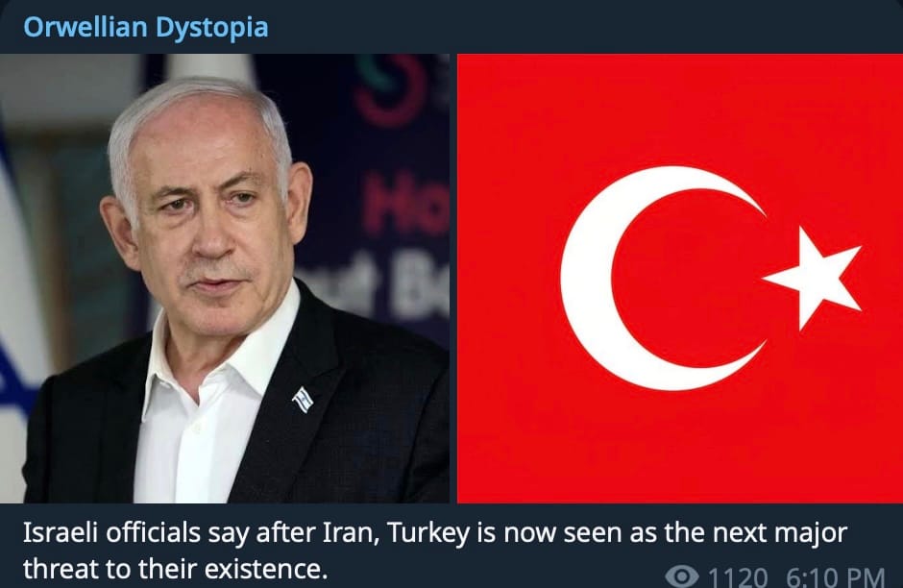Click the blurred circular logo in the photo
The image size is (903, 588).
pos(390,87)
